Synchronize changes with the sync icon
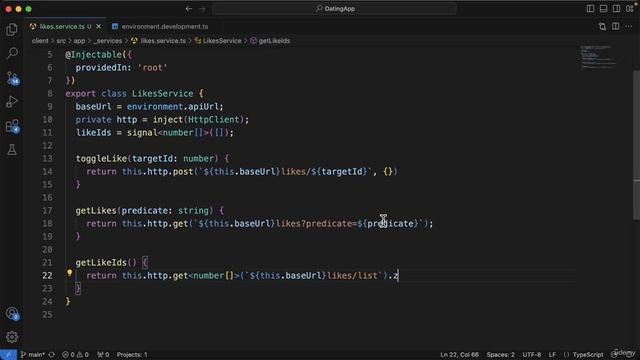The height and width of the screenshot is (360, 640). click(x=52, y=355)
